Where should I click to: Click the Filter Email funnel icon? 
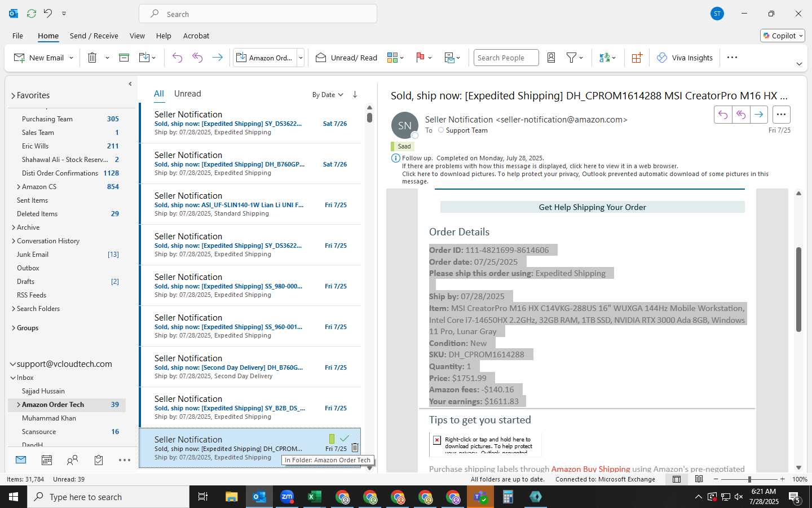[x=571, y=58]
